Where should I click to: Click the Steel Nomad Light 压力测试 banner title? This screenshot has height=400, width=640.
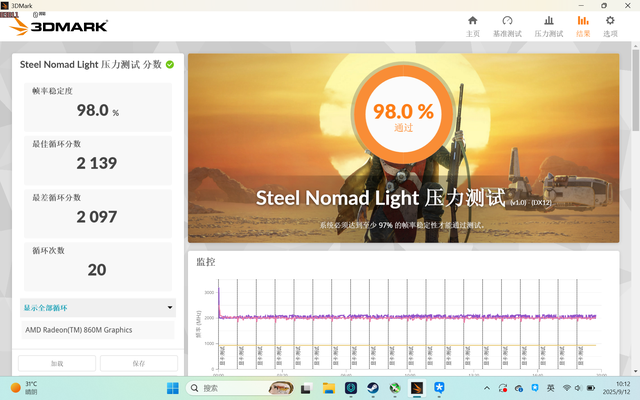coord(380,198)
